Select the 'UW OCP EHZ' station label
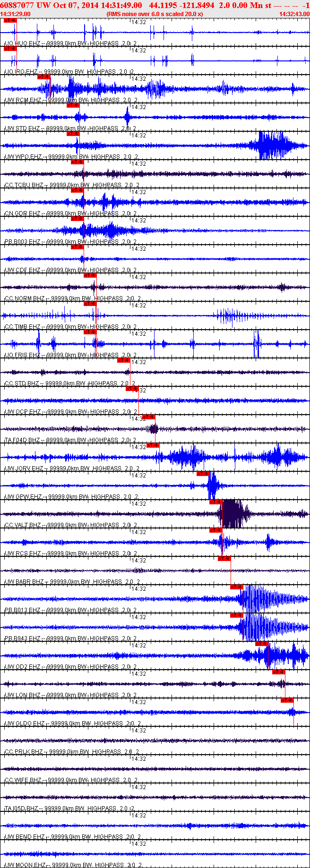310x868 pixels. coord(22,412)
